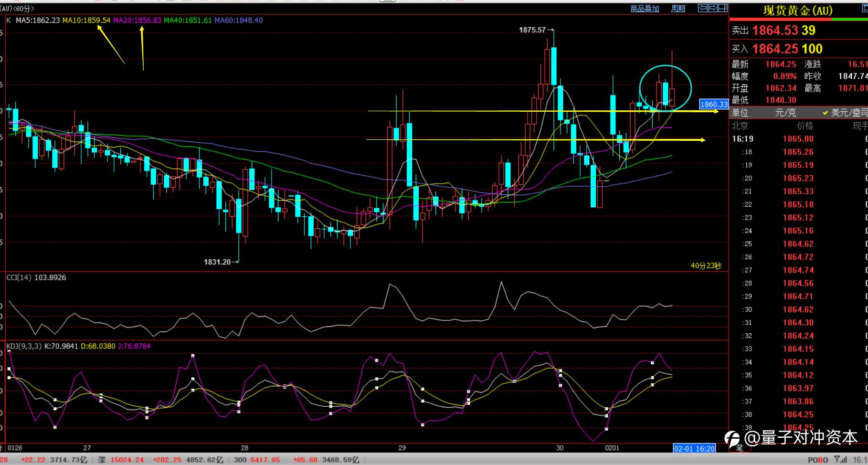The height and width of the screenshot is (465, 868).
Task: Select the 笔 tick tab below trade list
Action: [x=739, y=447]
